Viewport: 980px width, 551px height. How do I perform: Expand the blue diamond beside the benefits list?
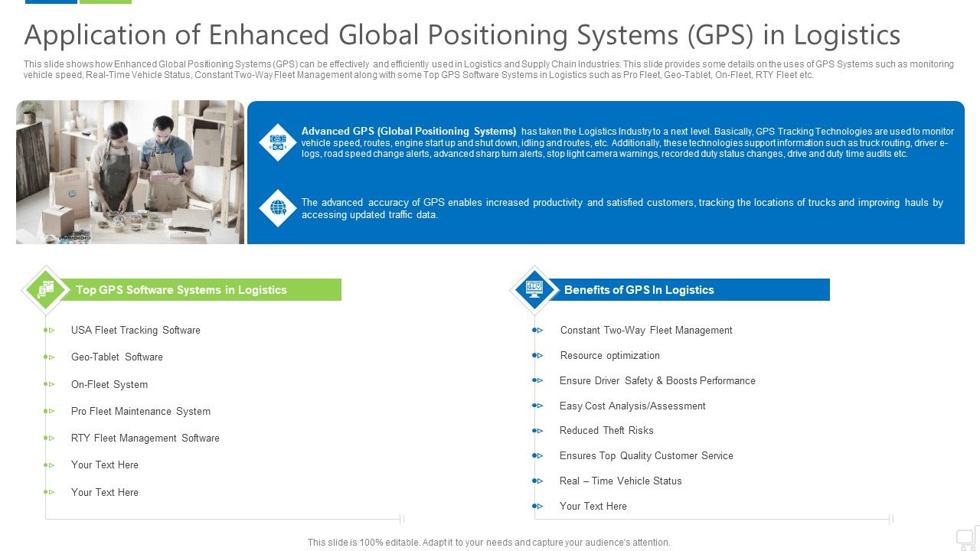[x=534, y=291]
